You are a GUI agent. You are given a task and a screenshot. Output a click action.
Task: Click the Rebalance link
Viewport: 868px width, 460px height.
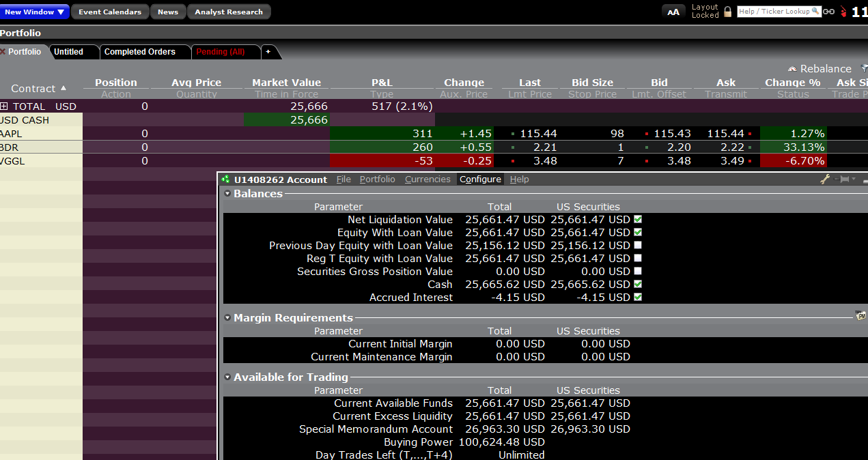point(826,69)
